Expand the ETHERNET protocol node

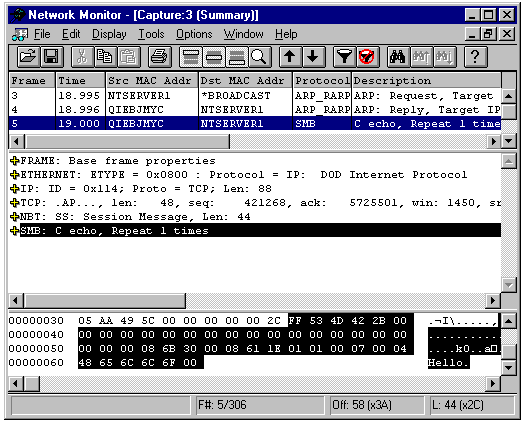click(x=14, y=175)
